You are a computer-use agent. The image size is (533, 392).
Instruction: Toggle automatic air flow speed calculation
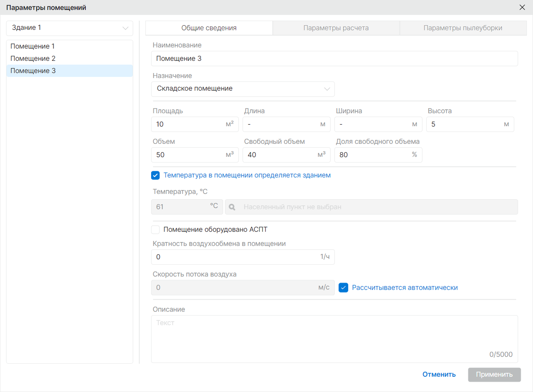coord(344,288)
